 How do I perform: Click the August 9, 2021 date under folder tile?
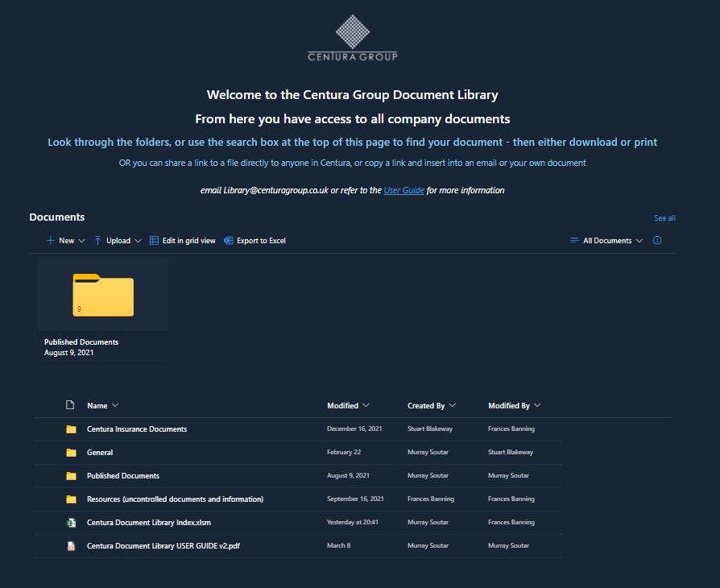pyautogui.click(x=69, y=352)
